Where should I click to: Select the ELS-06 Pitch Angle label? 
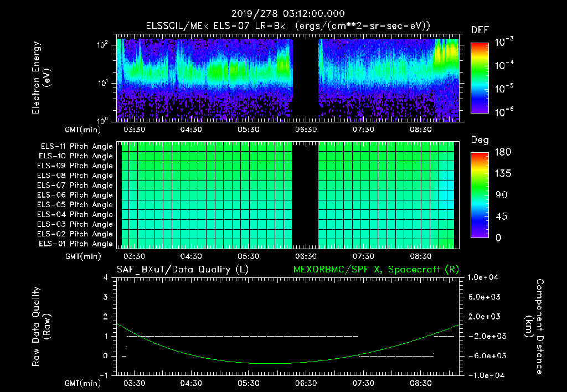pyautogui.click(x=75, y=195)
